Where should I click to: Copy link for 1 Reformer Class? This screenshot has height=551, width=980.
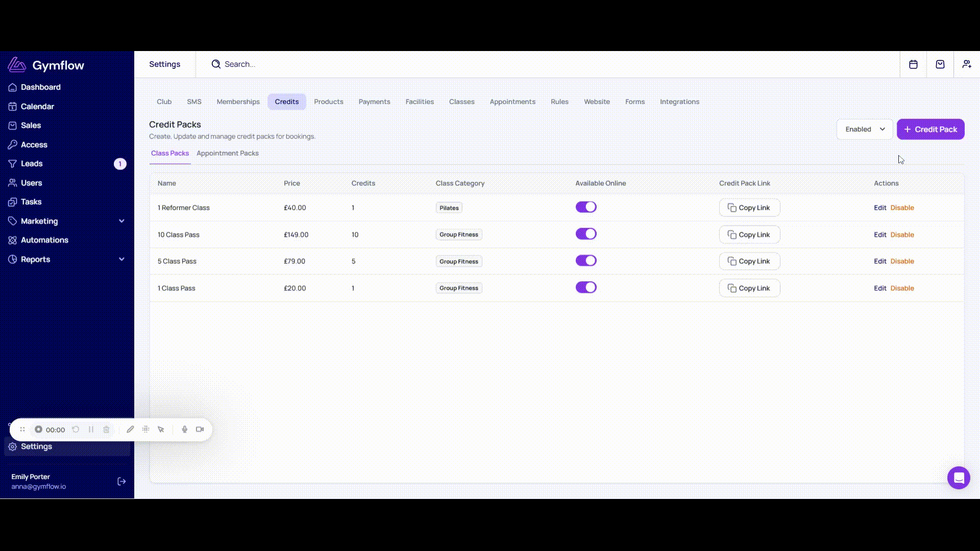pos(749,208)
